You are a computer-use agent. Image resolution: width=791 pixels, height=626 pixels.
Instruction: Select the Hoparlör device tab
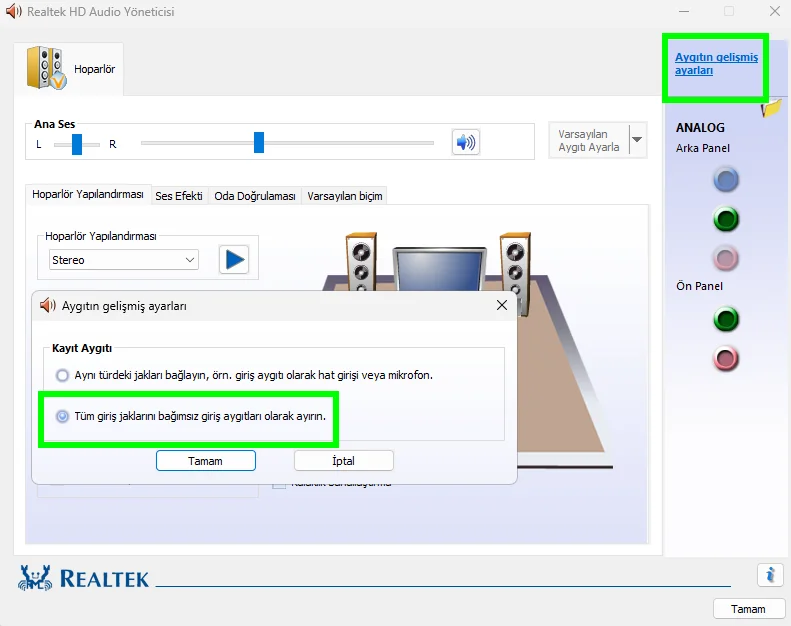coord(69,69)
